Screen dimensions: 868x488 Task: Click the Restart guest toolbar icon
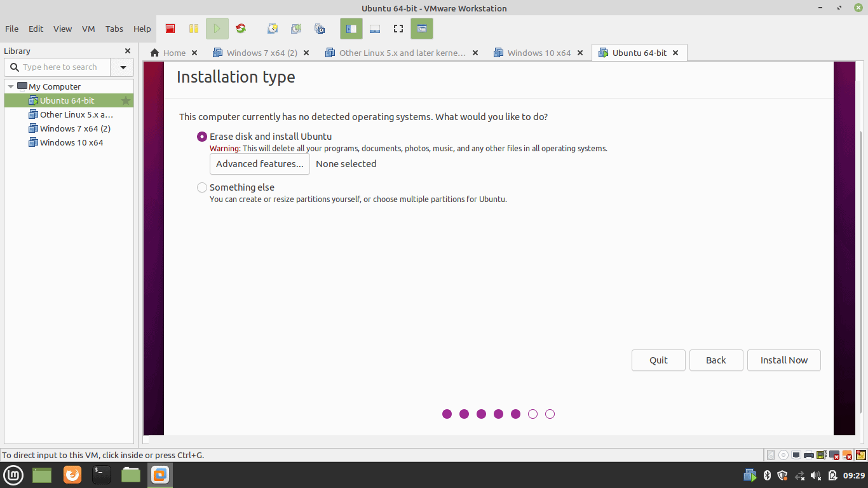tap(241, 29)
